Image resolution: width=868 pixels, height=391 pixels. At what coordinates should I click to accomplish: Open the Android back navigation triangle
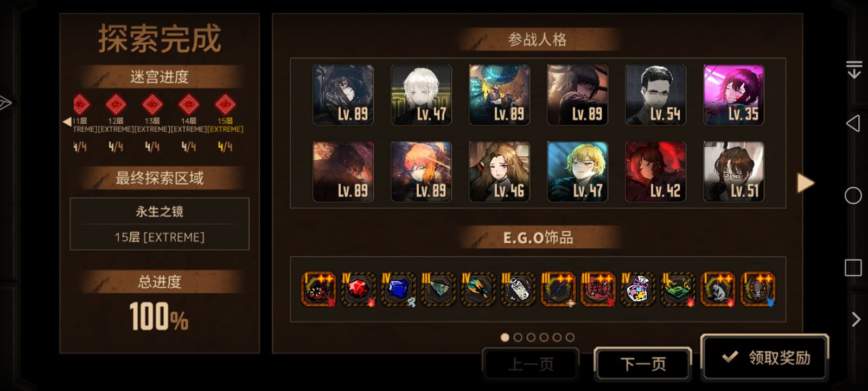pos(853,123)
